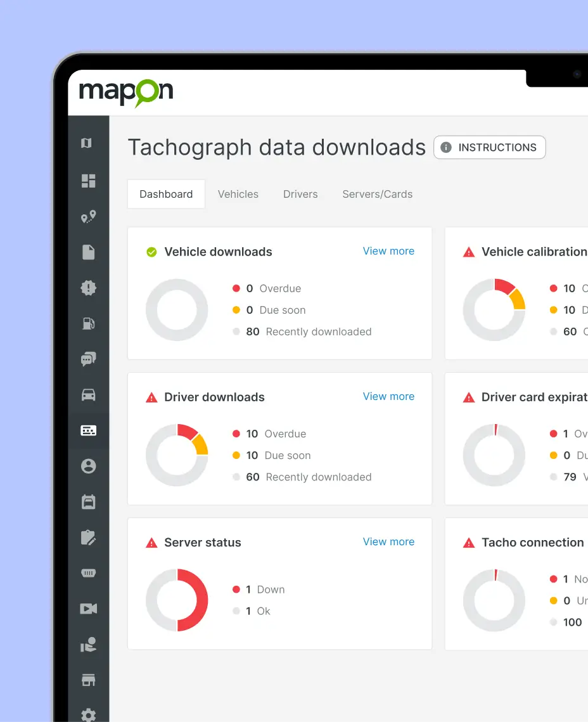Select the Tachograph icon in the sidebar
588x722 pixels.
[x=89, y=430]
